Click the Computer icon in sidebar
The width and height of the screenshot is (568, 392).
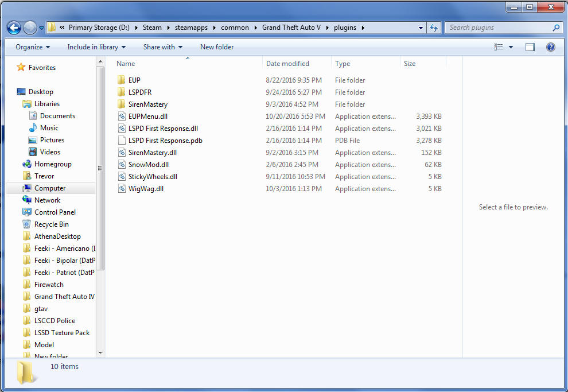click(27, 188)
